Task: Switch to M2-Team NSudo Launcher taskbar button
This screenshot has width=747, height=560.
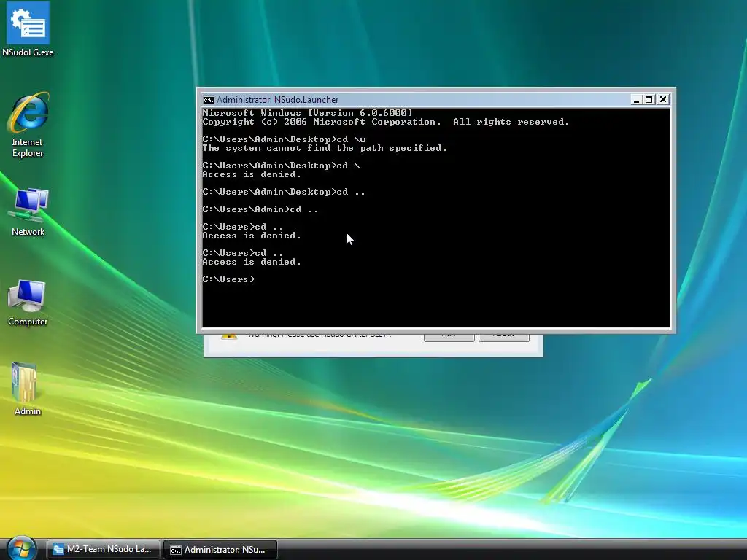Action: click(x=103, y=549)
